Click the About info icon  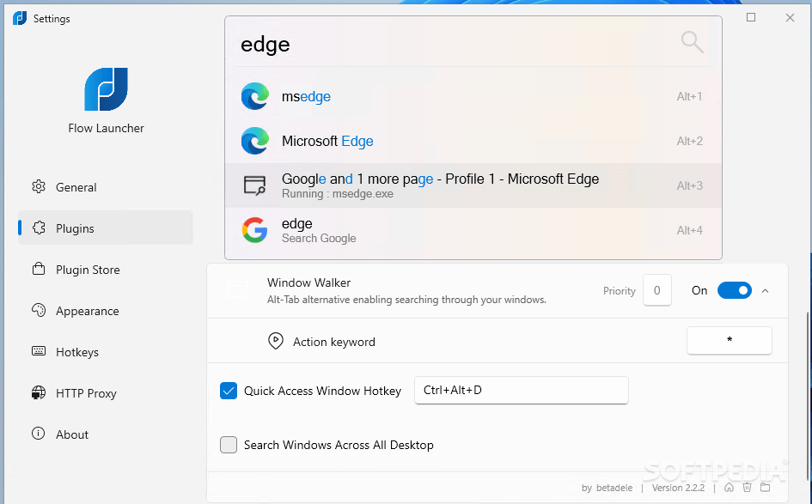tap(39, 434)
